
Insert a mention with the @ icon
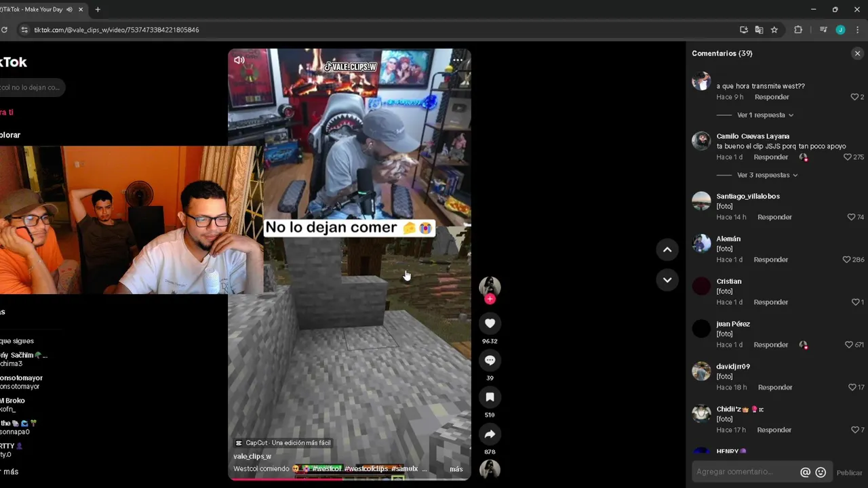click(805, 472)
